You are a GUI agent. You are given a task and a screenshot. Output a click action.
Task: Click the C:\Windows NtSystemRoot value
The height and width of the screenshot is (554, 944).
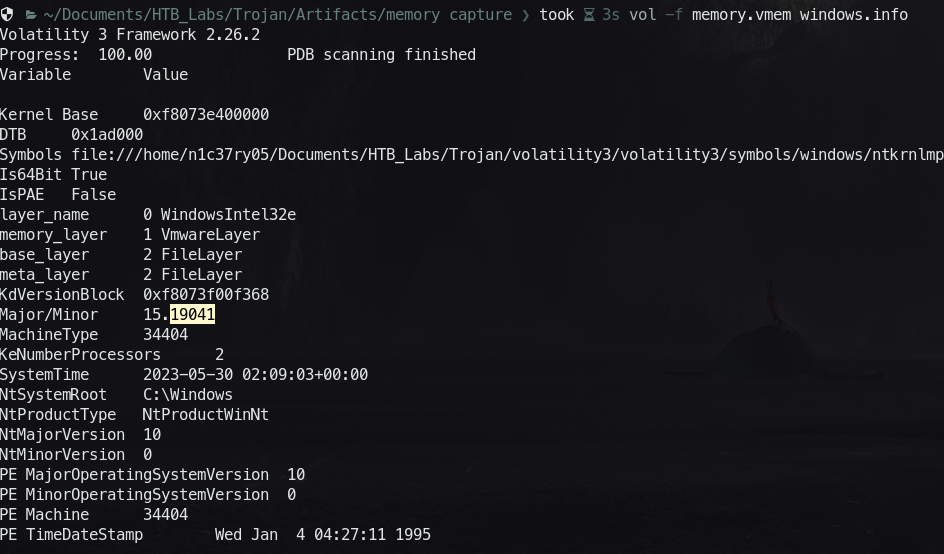click(188, 395)
